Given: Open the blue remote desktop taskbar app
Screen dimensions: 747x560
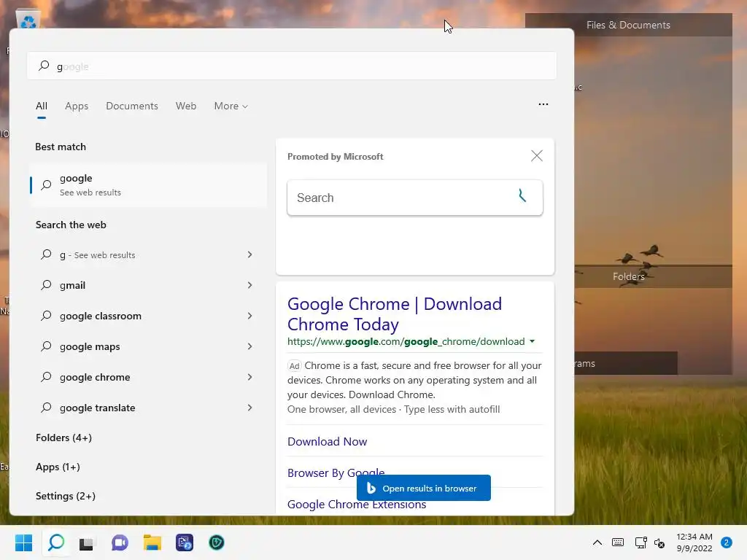Looking at the screenshot, I should point(185,542).
